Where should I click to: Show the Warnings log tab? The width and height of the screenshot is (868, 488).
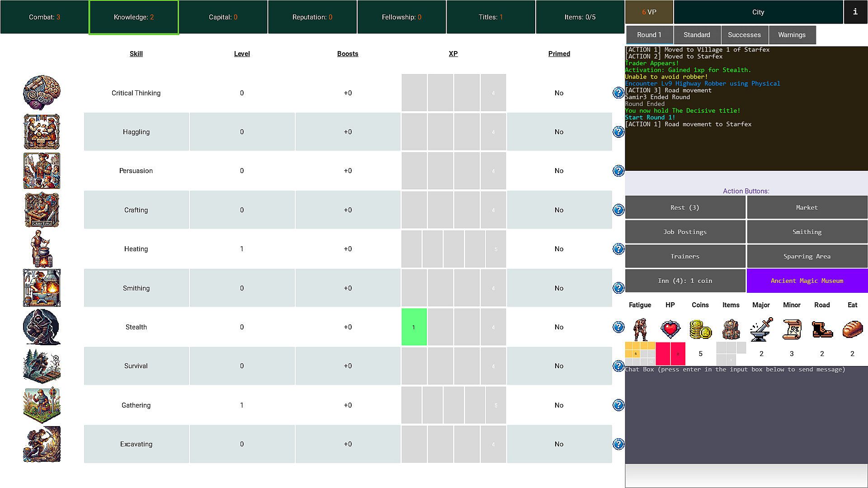tap(792, 35)
